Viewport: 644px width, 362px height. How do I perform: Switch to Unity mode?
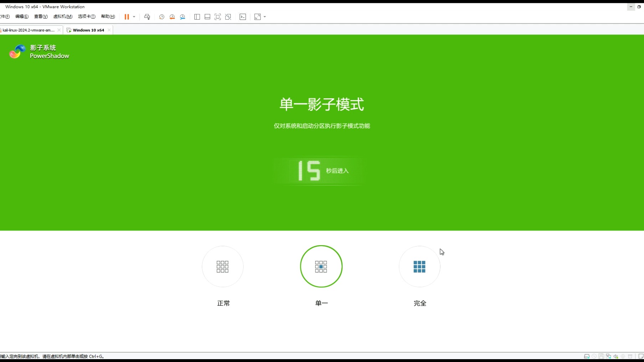228,17
